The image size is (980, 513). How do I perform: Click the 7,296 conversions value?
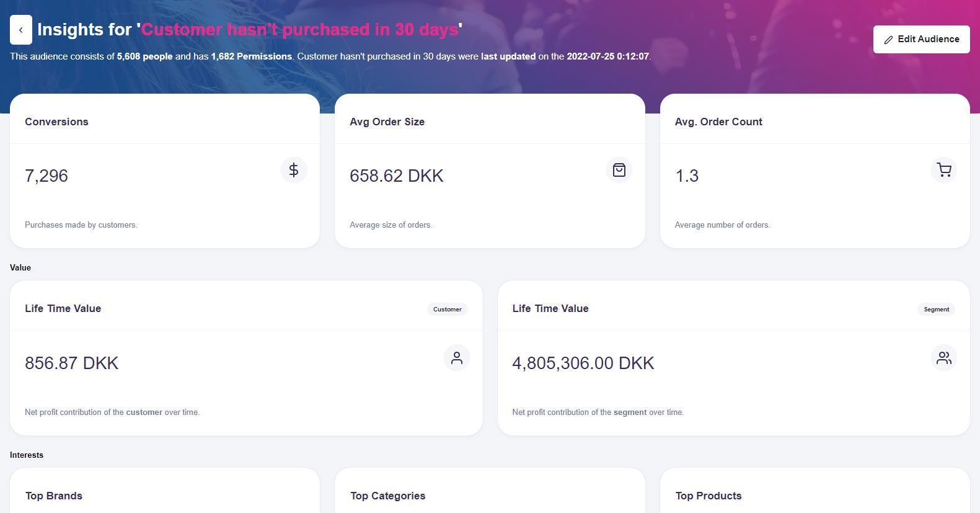click(46, 176)
